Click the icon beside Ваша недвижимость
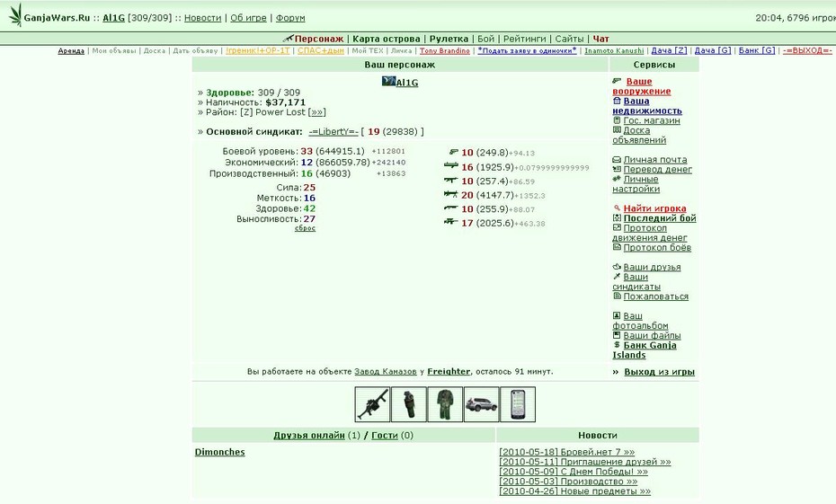836x504 pixels. (x=617, y=101)
